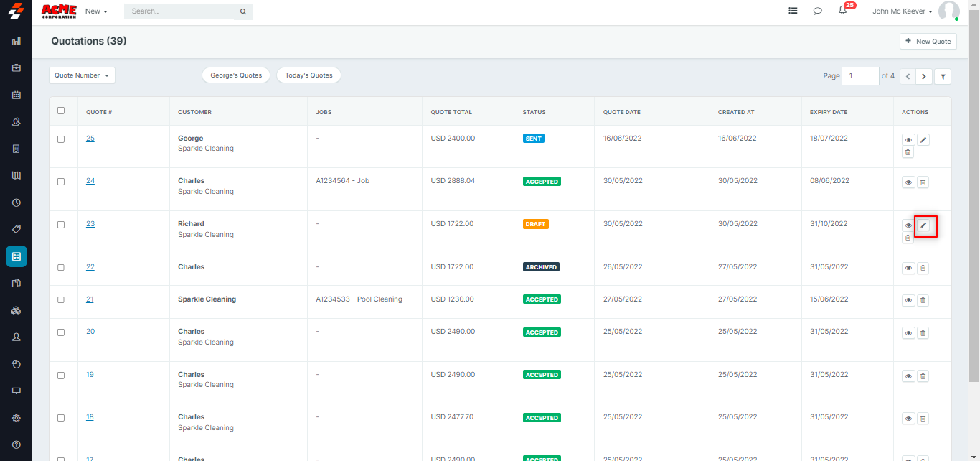Expand the John Mc Keever user menu
This screenshot has width=980, height=461.
[902, 11]
